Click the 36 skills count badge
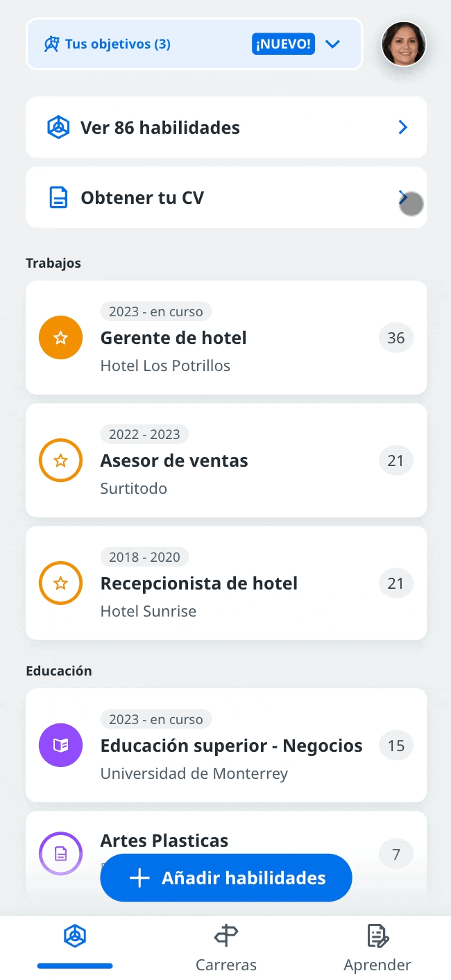The width and height of the screenshot is (451, 980). [x=396, y=338]
